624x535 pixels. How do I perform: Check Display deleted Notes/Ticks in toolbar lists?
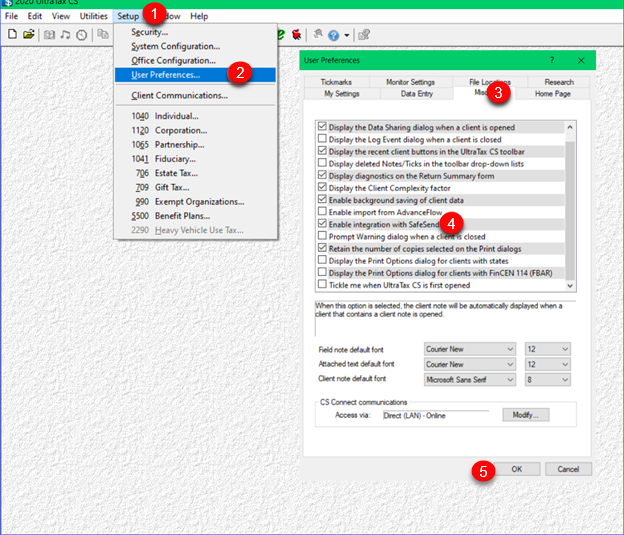pos(322,163)
